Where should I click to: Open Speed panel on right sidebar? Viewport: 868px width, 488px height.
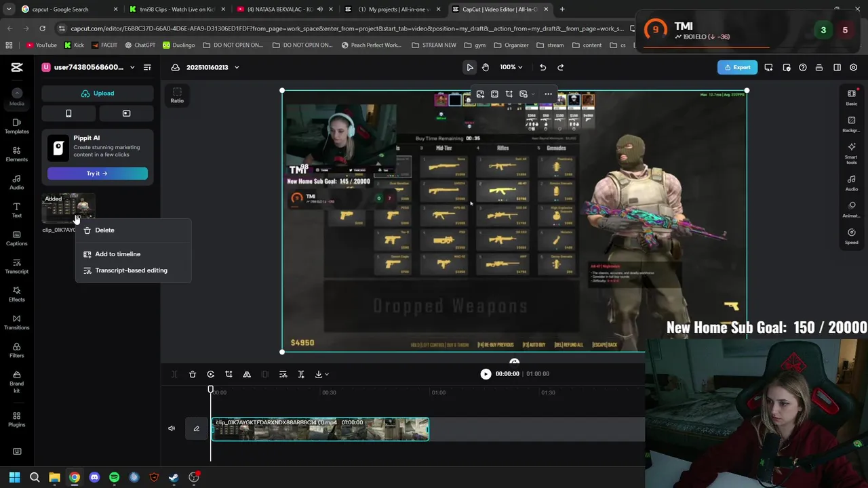pyautogui.click(x=852, y=237)
